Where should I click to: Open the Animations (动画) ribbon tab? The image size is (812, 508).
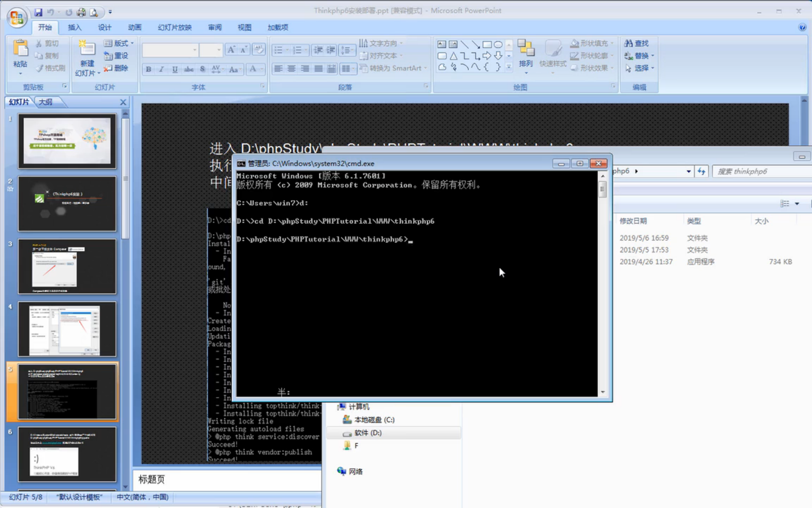(134, 28)
